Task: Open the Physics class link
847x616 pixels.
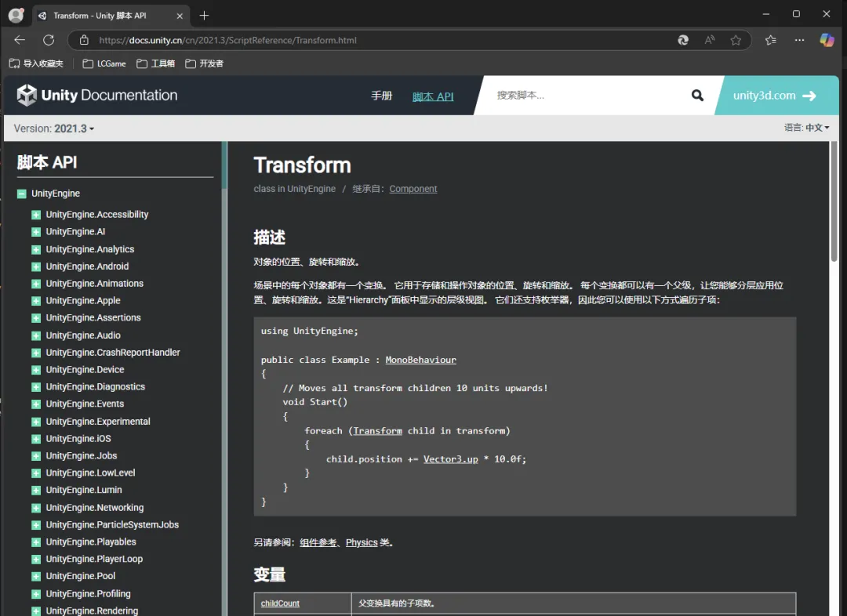Action: [x=362, y=542]
